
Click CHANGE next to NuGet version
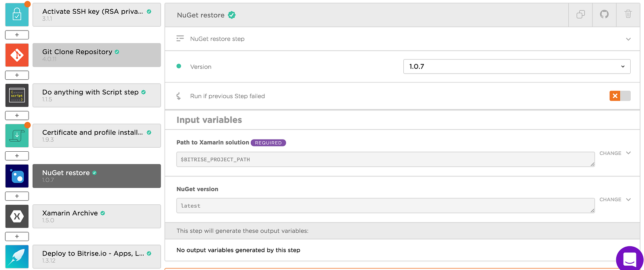tap(610, 200)
